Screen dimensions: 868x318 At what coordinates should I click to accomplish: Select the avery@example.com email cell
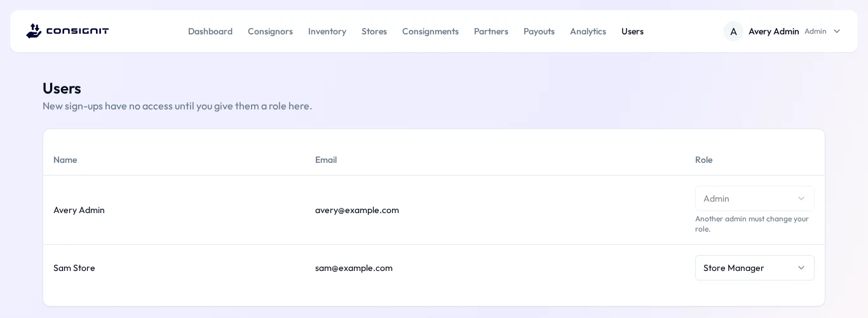coord(357,210)
